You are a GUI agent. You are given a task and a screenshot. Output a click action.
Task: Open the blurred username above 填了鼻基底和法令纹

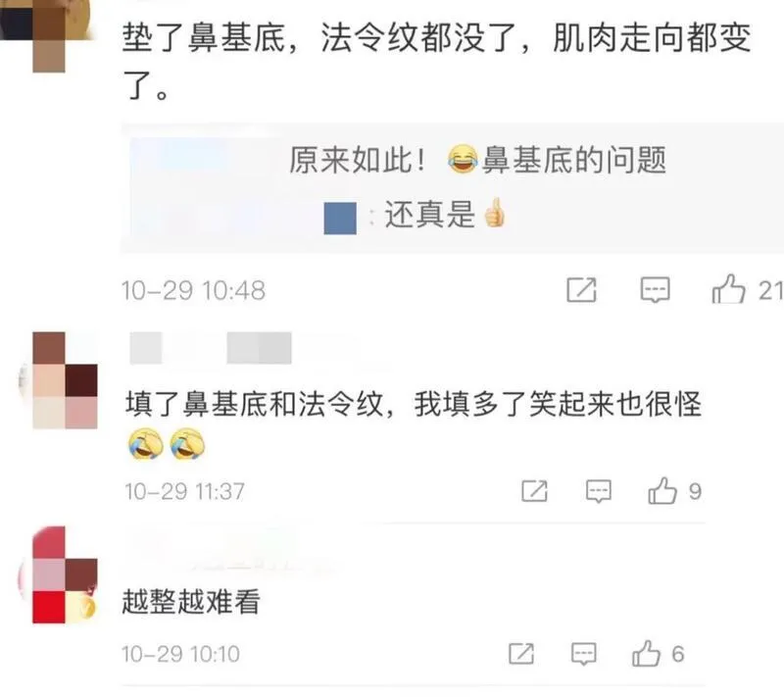(211, 347)
